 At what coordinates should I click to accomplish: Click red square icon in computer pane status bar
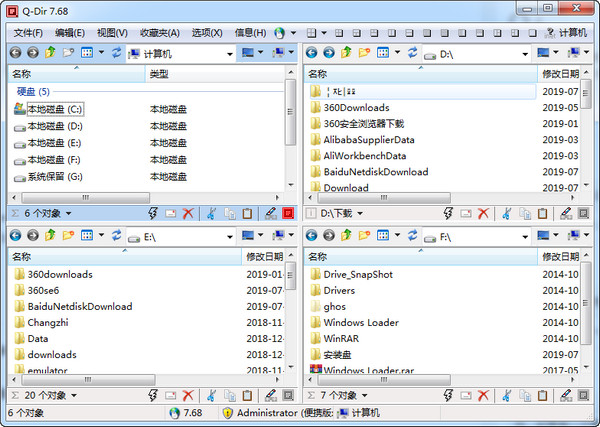coord(288,214)
